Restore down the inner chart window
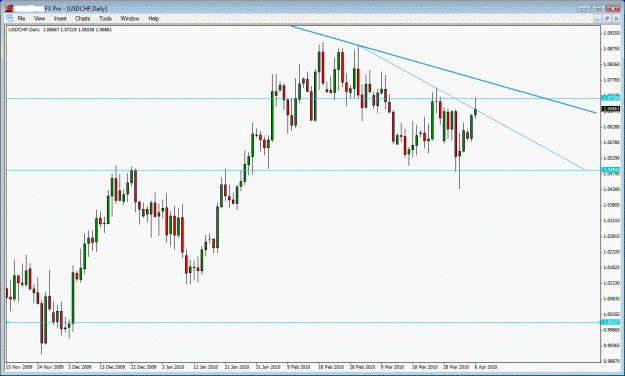 click(607, 19)
